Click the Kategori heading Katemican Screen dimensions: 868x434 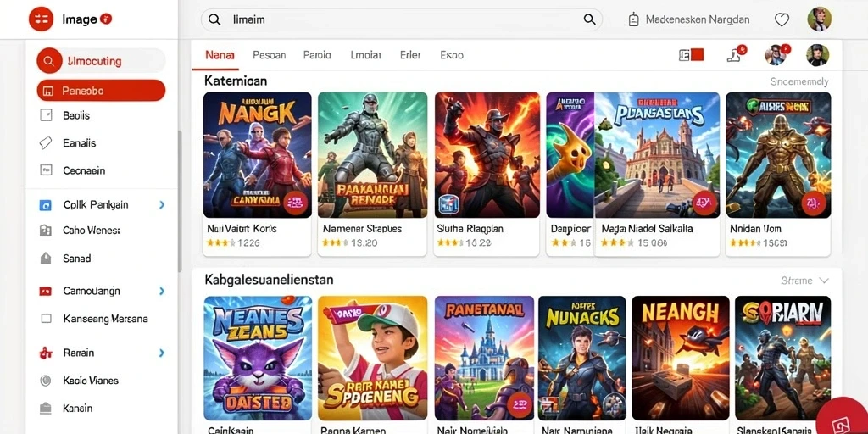(236, 81)
